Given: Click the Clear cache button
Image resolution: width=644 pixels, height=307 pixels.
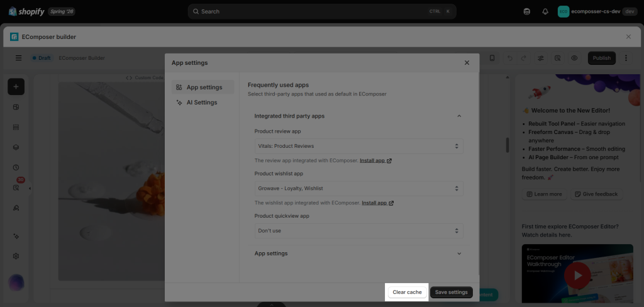Looking at the screenshot, I should click(x=407, y=292).
